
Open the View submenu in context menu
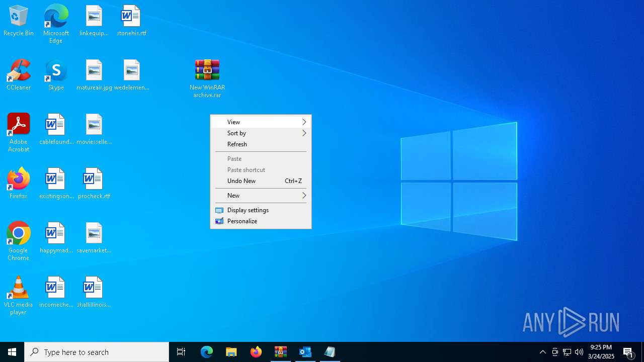pos(261,122)
